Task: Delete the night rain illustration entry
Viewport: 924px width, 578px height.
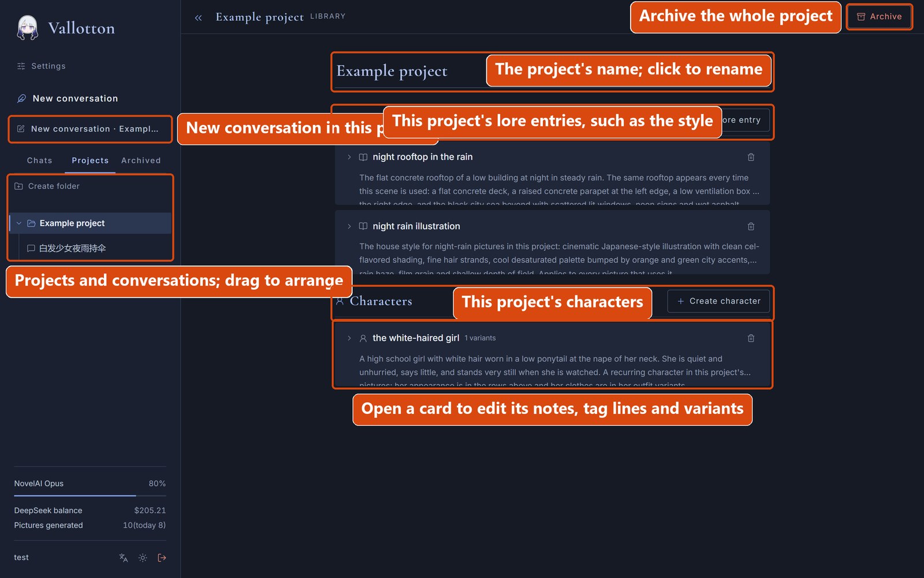Action: pyautogui.click(x=751, y=226)
